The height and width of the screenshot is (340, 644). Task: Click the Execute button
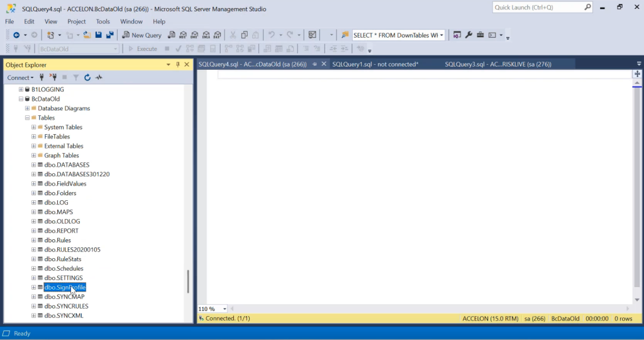click(143, 49)
